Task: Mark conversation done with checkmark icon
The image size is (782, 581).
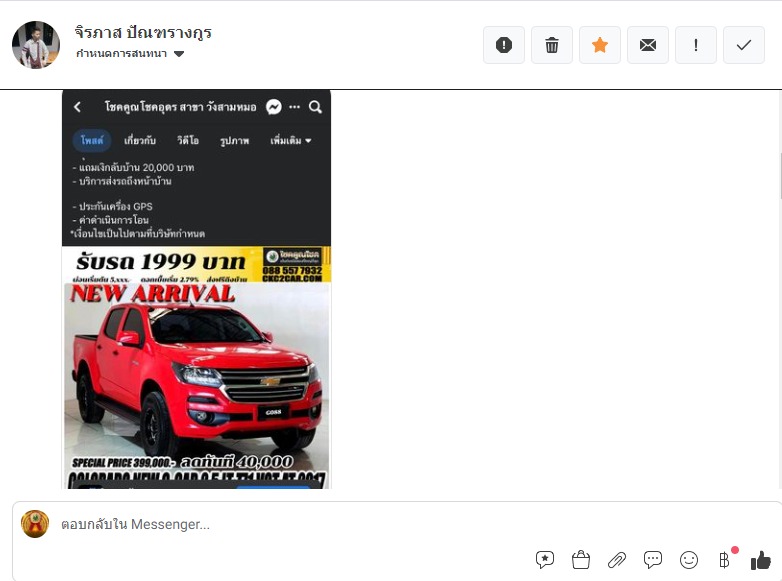Action: [x=744, y=45]
